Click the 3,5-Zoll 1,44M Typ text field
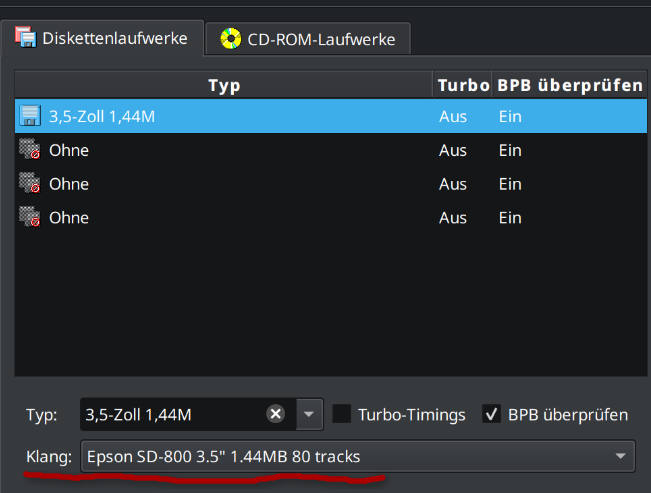The image size is (651, 493). coord(174,414)
